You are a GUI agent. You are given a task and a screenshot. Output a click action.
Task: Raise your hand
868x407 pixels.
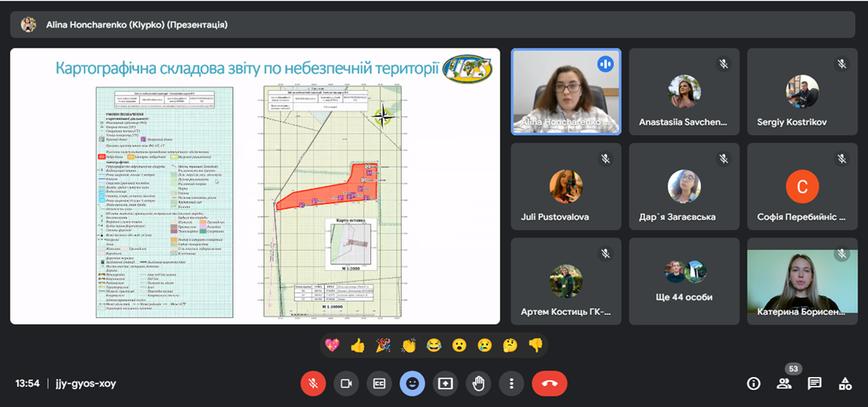[x=478, y=383]
